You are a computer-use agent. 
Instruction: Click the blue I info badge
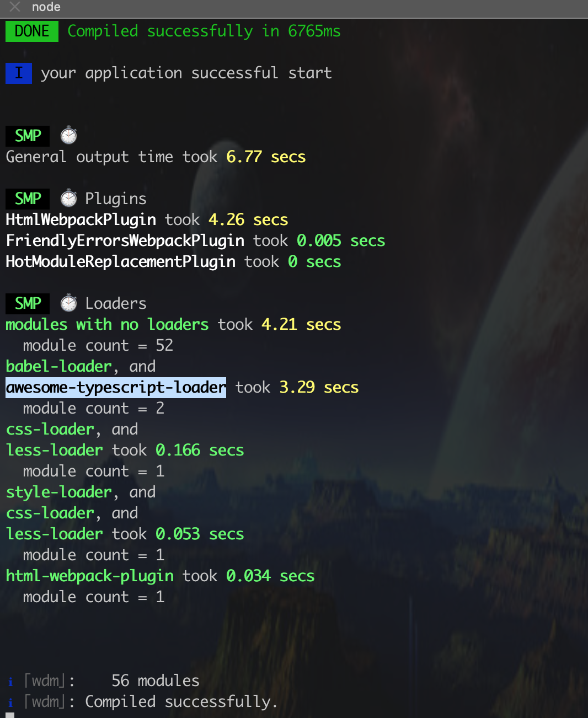19,73
